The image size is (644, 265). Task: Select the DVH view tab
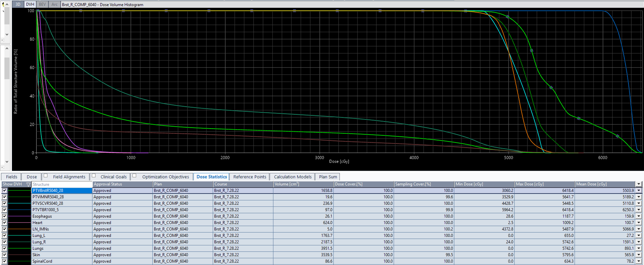tap(30, 4)
